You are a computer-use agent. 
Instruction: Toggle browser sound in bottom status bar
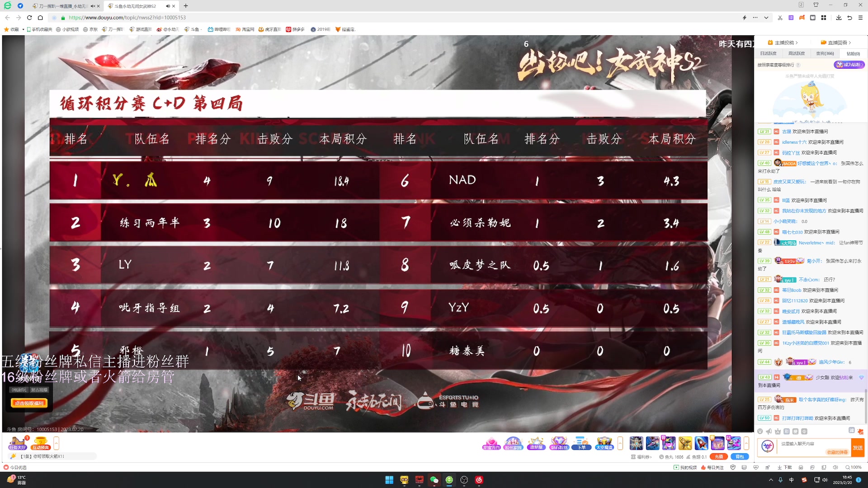coord(835,467)
